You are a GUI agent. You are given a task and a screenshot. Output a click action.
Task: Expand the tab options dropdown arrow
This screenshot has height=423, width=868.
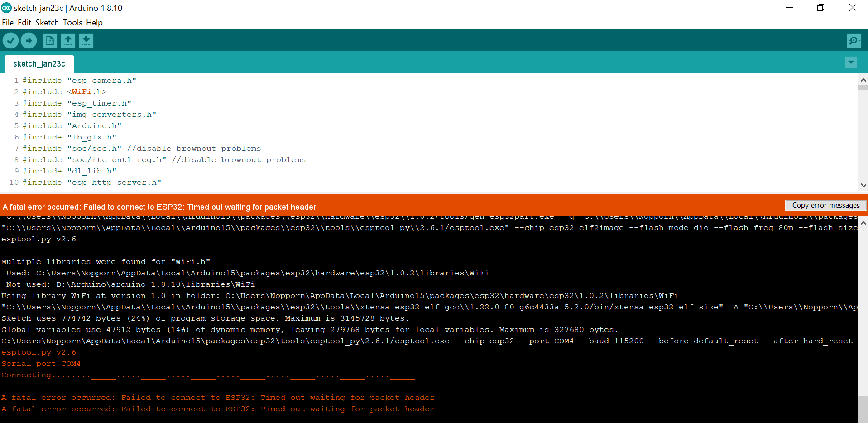click(851, 62)
